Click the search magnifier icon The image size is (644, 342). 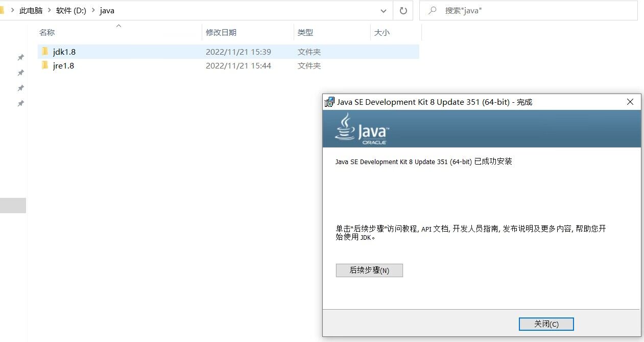(433, 10)
